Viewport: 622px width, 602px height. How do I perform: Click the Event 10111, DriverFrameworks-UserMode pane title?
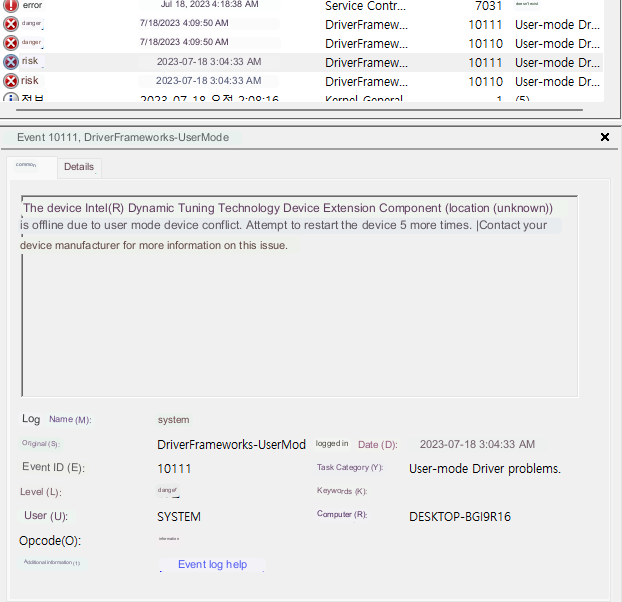coord(124,137)
